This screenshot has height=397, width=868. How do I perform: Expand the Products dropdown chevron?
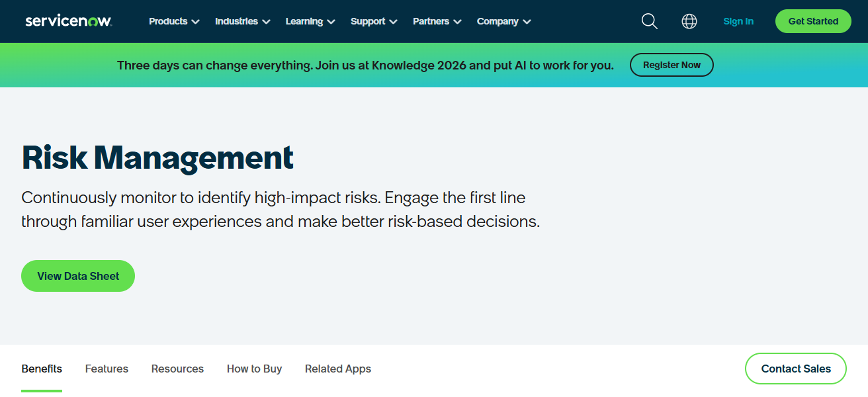click(x=196, y=21)
